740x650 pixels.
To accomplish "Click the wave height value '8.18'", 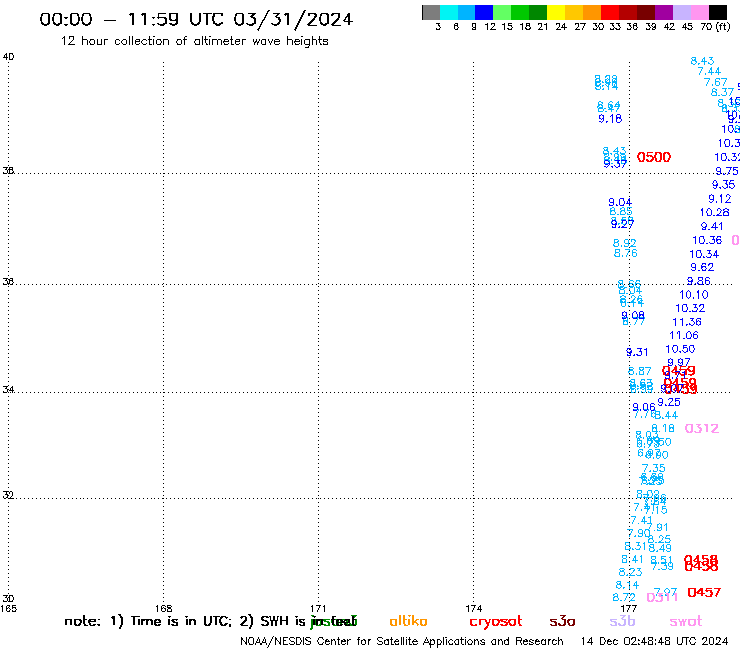I will pyautogui.click(x=663, y=429).
